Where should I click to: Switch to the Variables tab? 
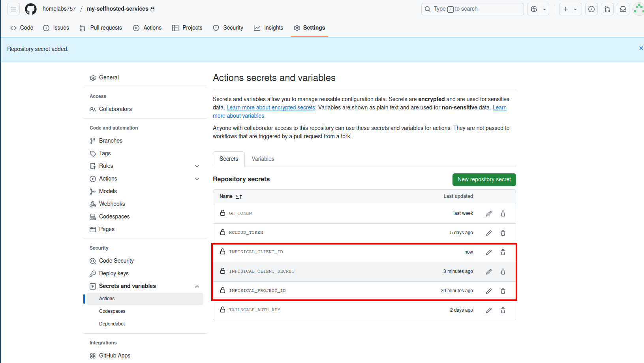[263, 159]
